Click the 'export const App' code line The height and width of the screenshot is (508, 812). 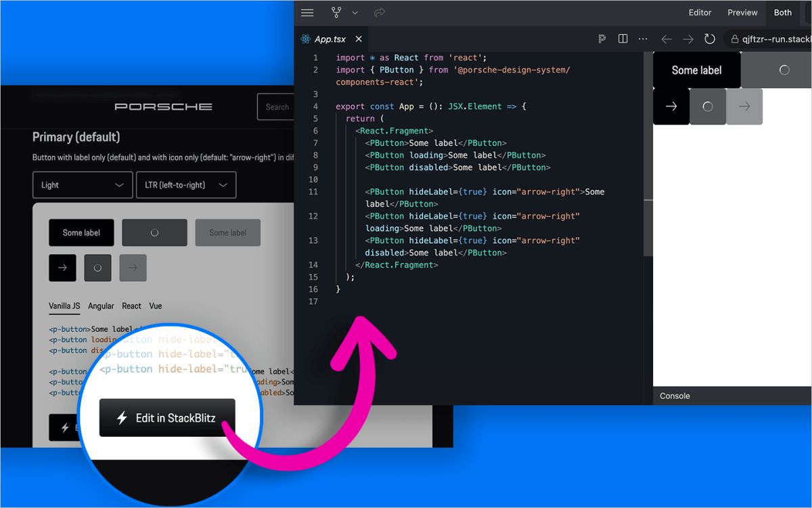coord(430,106)
